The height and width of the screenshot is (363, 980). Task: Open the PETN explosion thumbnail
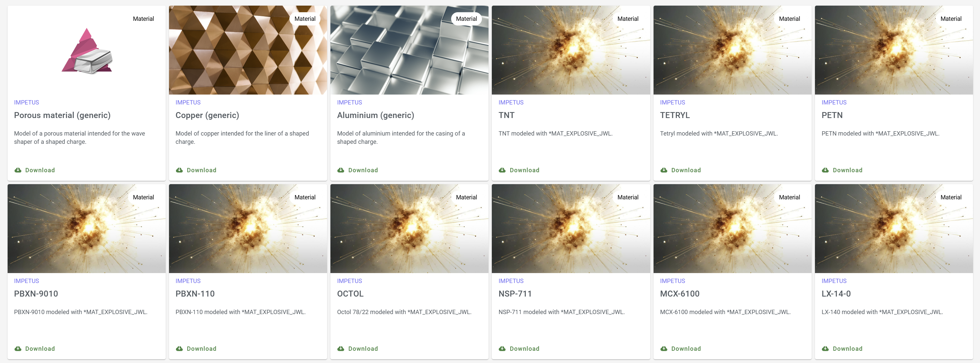(x=894, y=50)
